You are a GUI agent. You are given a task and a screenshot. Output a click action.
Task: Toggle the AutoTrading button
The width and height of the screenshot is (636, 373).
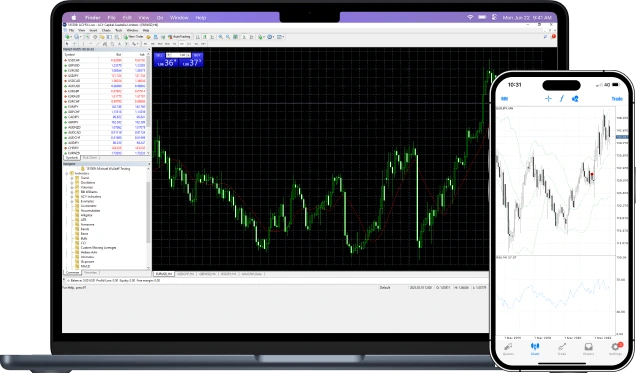pyautogui.click(x=179, y=37)
